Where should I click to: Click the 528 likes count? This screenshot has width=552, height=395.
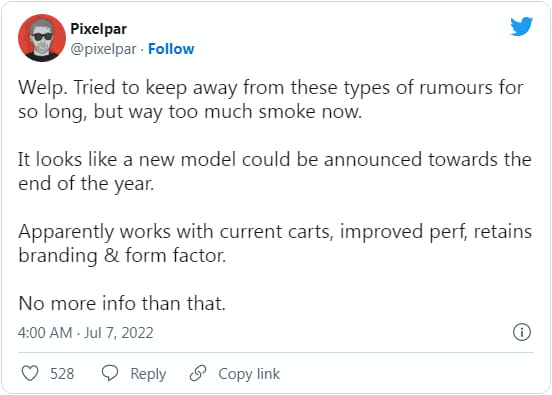click(x=62, y=374)
